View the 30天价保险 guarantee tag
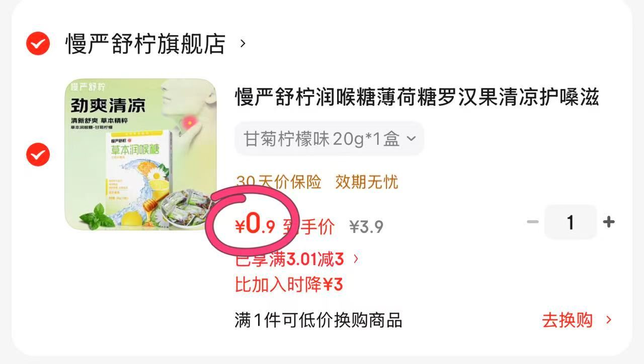This screenshot has width=644, height=364. 278,182
